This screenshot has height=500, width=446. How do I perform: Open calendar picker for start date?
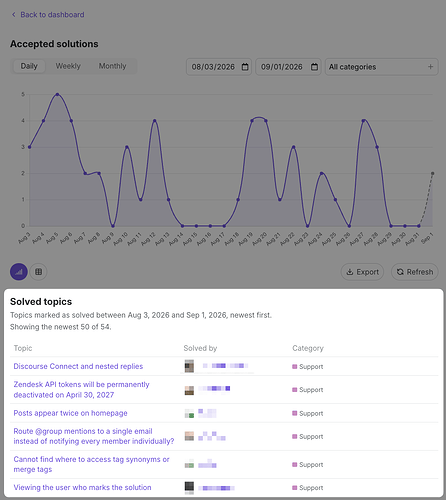(x=245, y=67)
